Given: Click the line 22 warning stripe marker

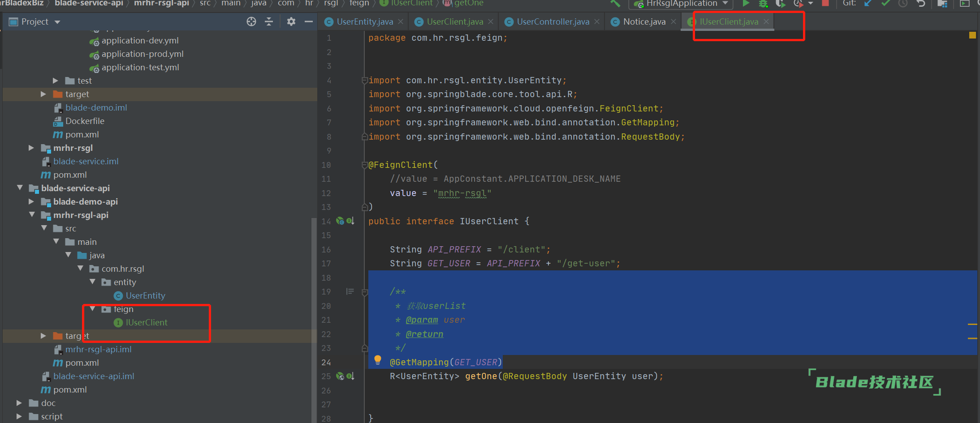Looking at the screenshot, I should click(x=972, y=338).
